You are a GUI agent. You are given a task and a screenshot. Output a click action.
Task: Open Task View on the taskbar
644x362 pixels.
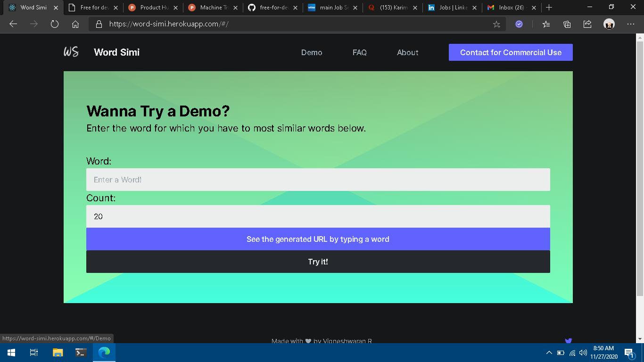coord(34,353)
